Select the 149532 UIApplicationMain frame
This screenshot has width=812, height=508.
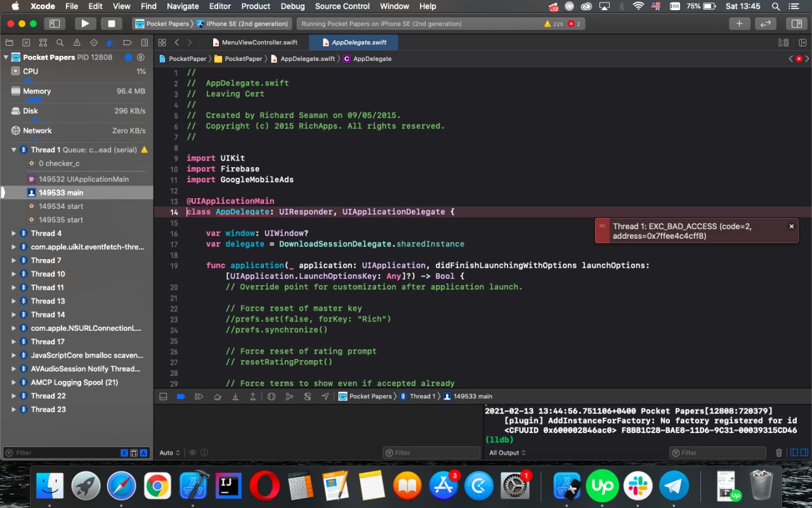tap(77, 179)
